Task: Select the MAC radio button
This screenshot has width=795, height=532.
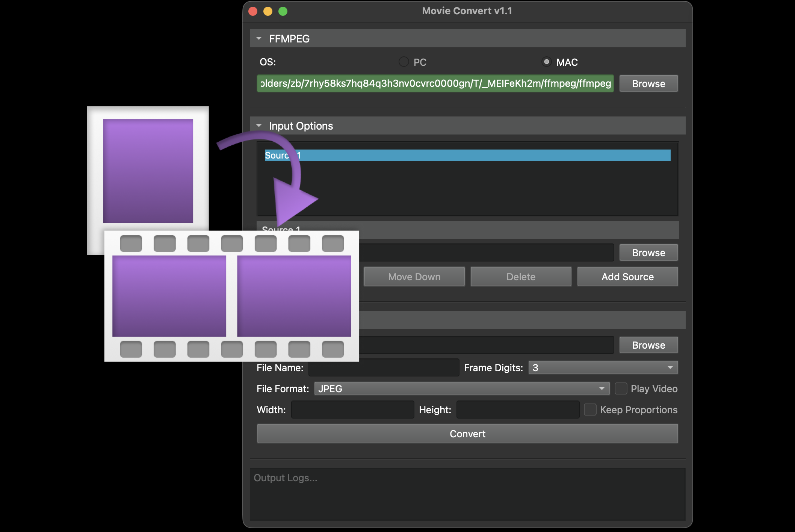Action: [546, 62]
